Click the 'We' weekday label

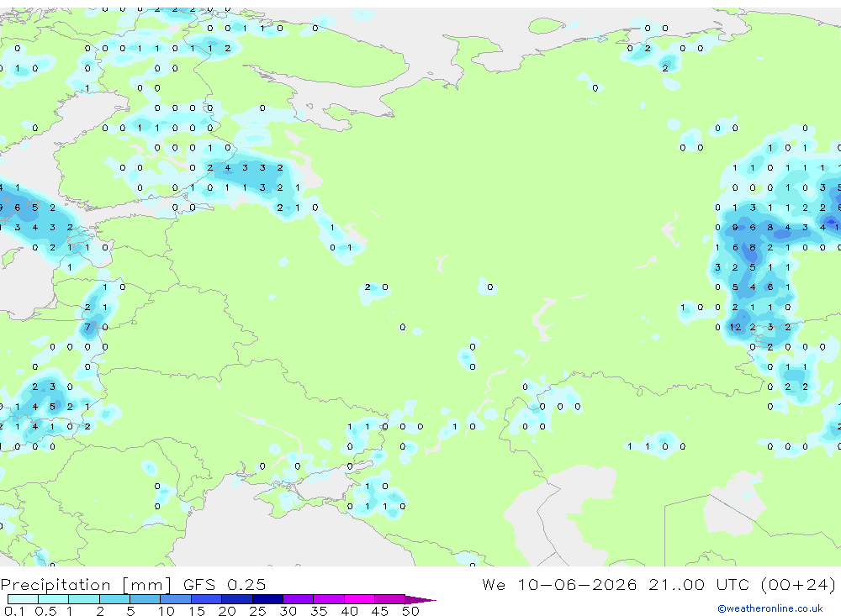(x=494, y=584)
